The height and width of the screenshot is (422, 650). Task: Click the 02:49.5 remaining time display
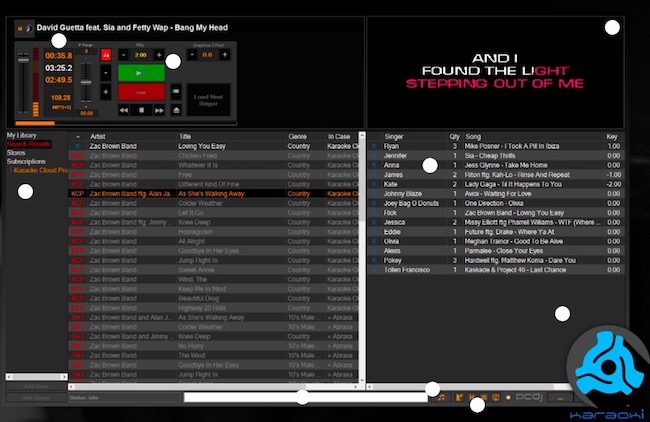click(58, 80)
